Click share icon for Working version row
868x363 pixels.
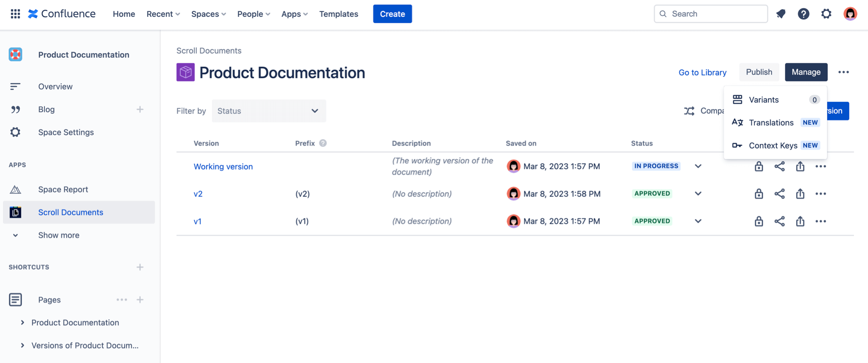coord(779,166)
